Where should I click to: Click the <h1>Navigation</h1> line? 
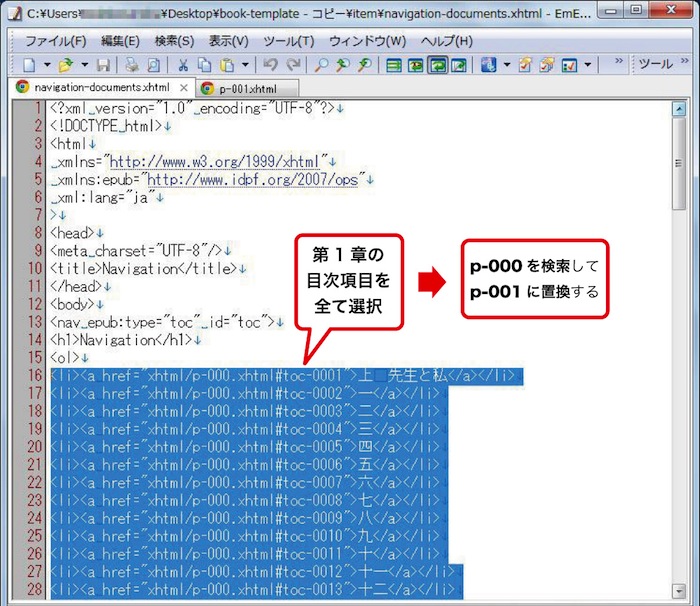click(x=125, y=340)
